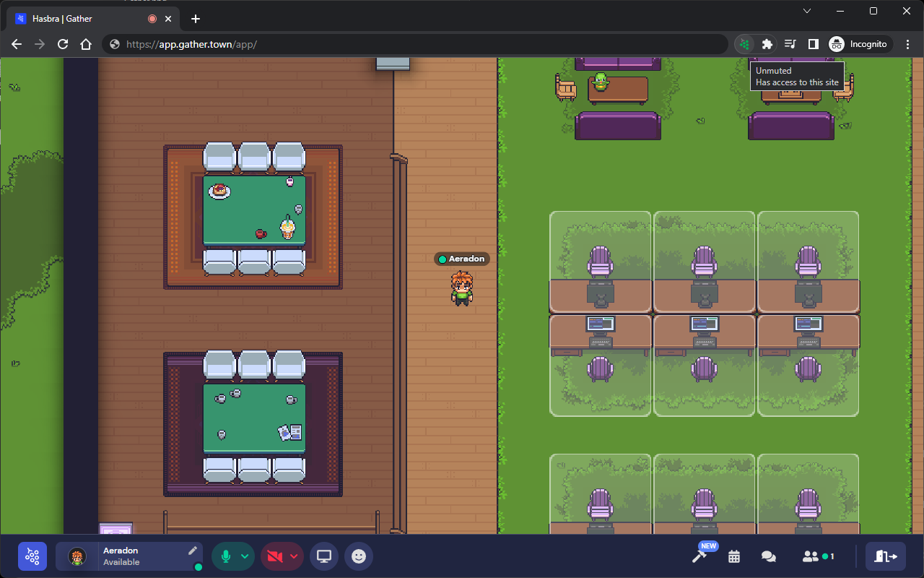924x578 pixels.
Task: Go forward in browser history
Action: coord(40,44)
